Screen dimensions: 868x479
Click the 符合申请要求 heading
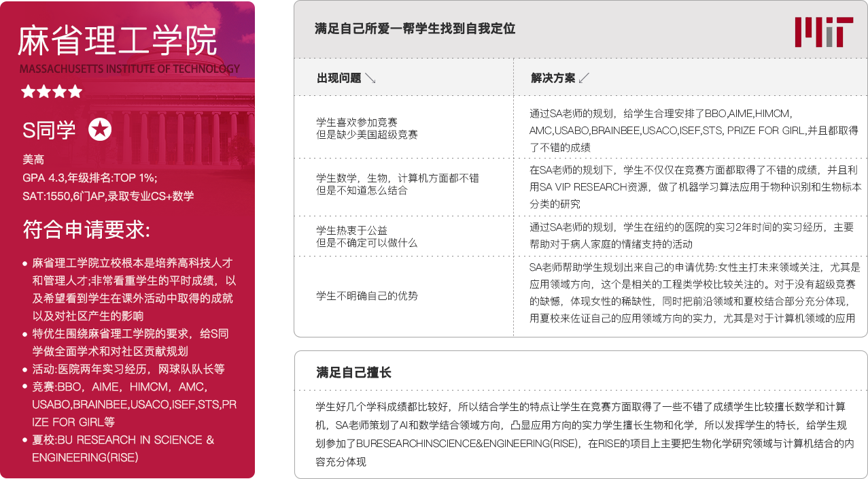point(86,229)
